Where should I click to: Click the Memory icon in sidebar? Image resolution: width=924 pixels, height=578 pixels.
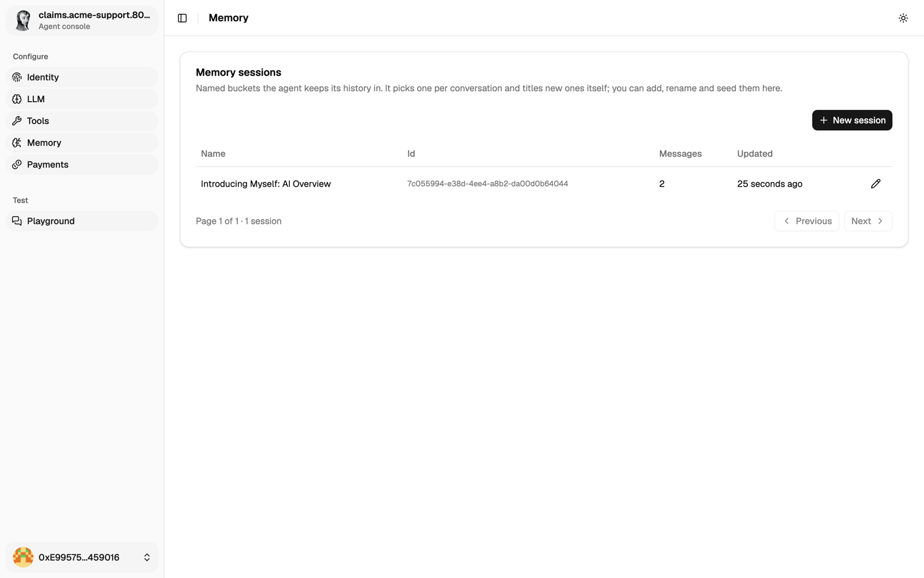[x=17, y=143]
